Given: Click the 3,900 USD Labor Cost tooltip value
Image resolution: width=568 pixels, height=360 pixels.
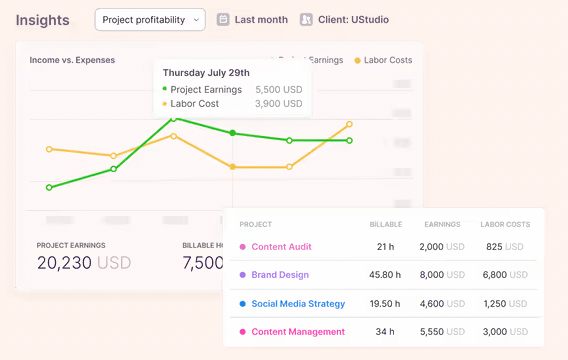Looking at the screenshot, I should (x=279, y=104).
